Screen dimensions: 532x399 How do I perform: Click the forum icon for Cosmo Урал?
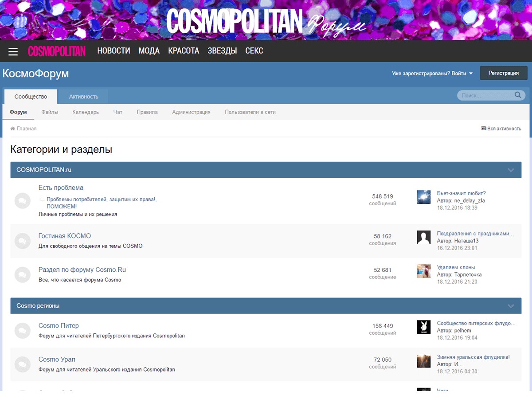[x=22, y=364]
